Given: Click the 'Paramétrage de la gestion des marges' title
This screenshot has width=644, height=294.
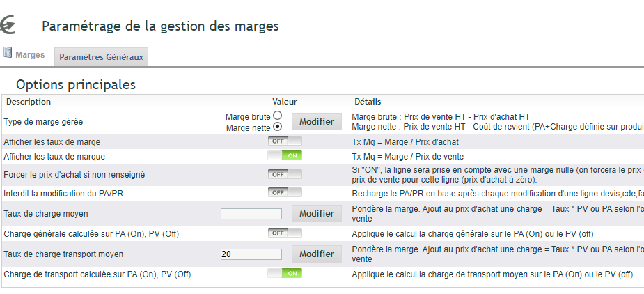Looking at the screenshot, I should pyautogui.click(x=160, y=26).
